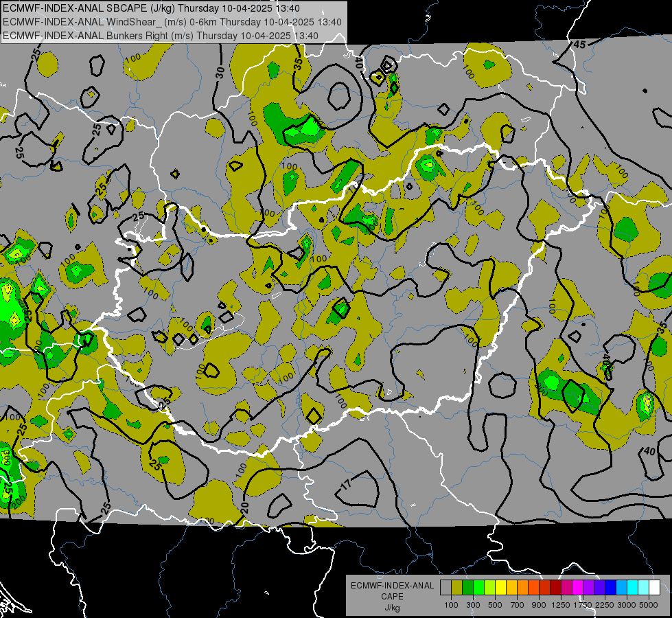Click the 45 wind shear contour label

coord(579,45)
